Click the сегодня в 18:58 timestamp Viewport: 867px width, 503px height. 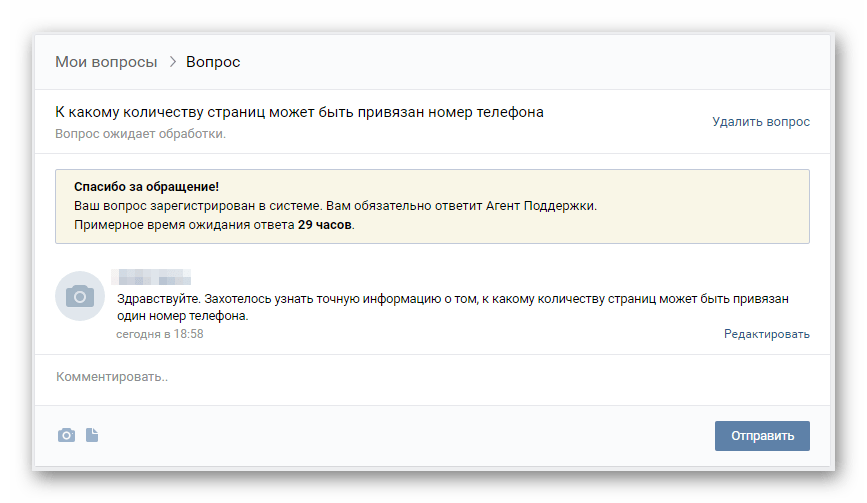(160, 334)
